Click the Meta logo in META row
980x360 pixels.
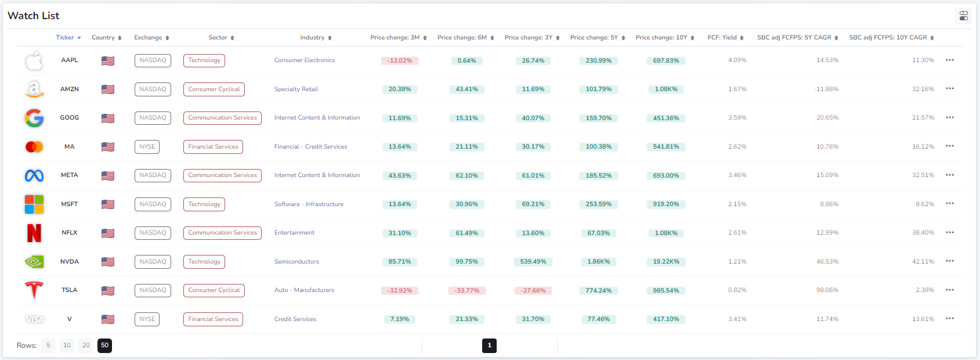coord(34,175)
